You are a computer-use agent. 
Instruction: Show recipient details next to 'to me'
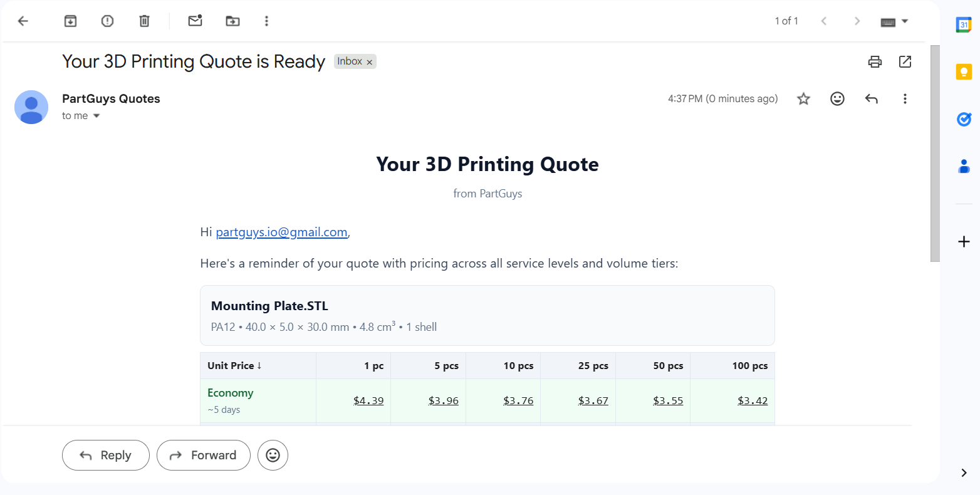click(x=96, y=116)
